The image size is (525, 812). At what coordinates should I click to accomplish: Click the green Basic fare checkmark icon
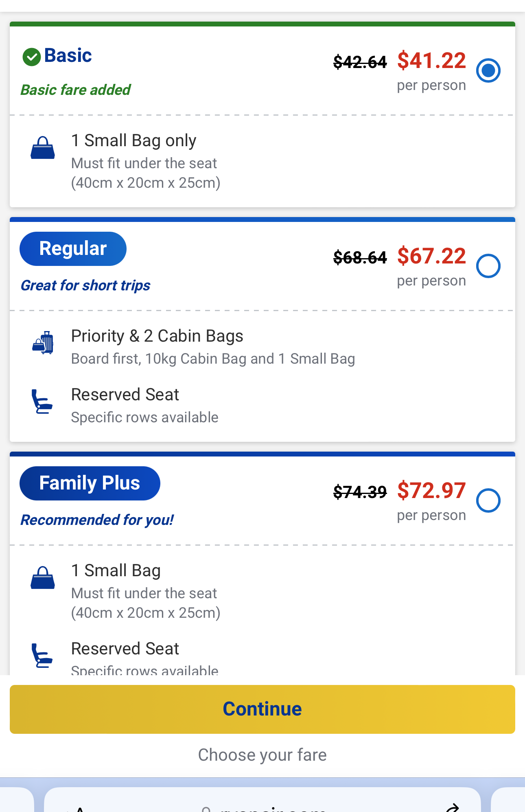[31, 57]
